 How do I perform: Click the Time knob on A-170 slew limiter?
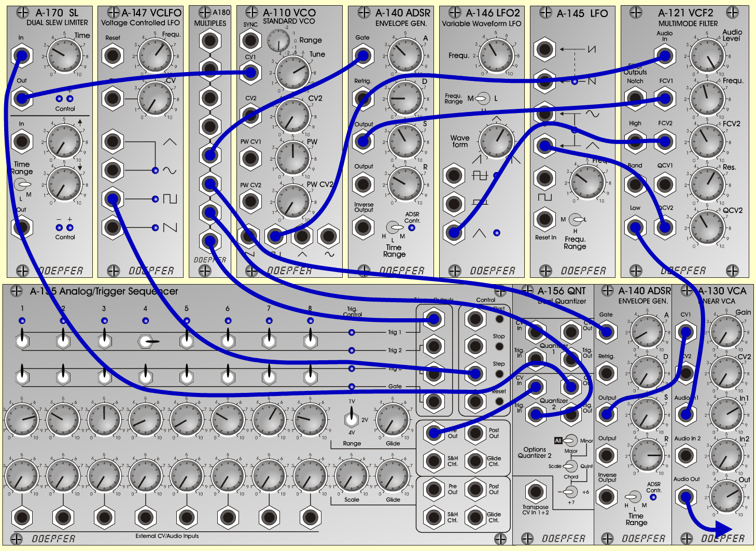pyautogui.click(x=64, y=54)
